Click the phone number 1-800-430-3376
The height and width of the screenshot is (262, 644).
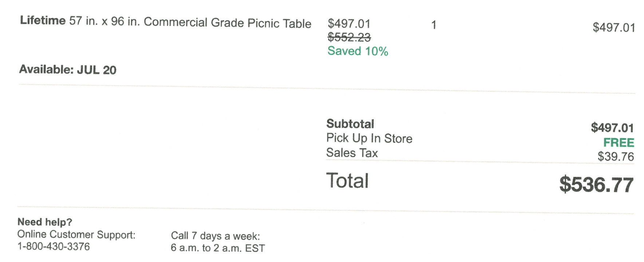(x=54, y=247)
